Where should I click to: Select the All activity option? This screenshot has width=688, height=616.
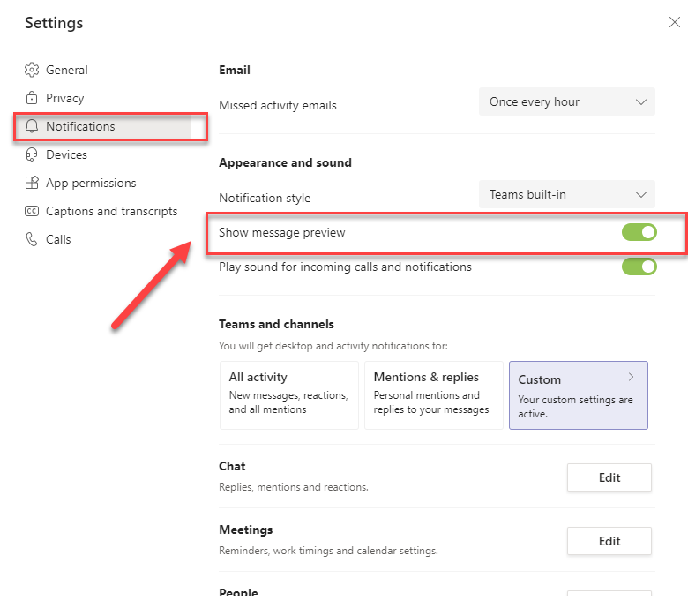[x=288, y=394]
